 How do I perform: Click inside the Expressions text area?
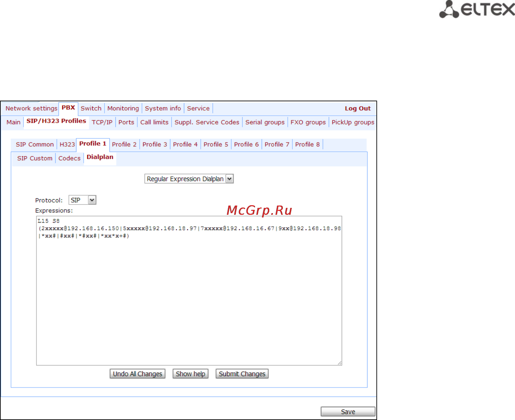pos(189,291)
